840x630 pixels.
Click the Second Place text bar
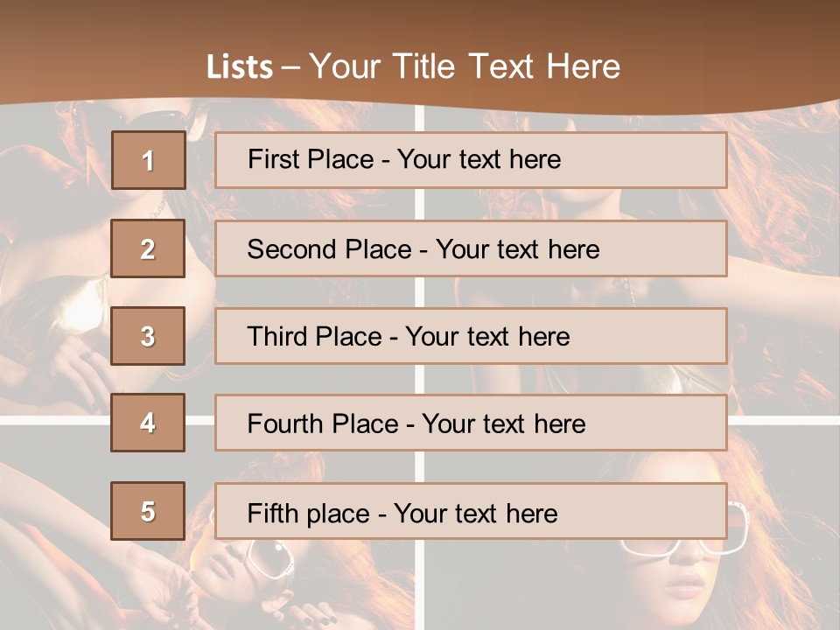pos(471,248)
